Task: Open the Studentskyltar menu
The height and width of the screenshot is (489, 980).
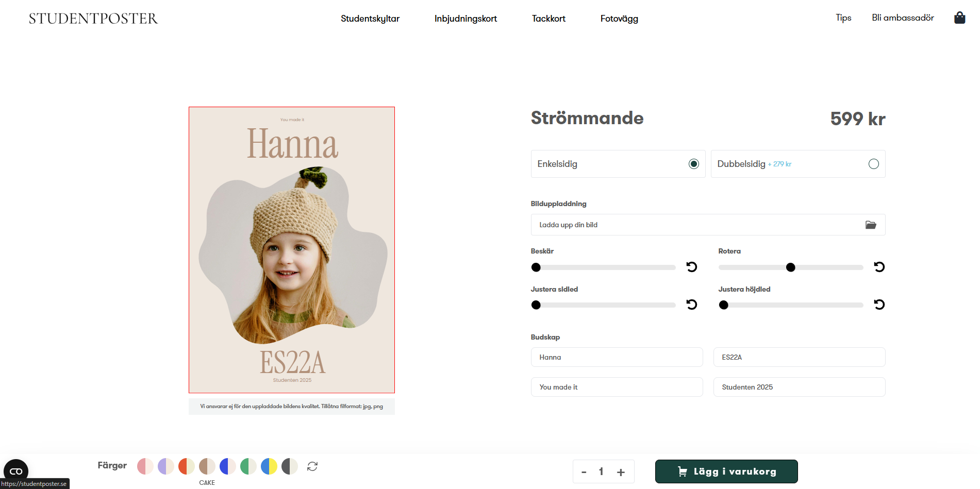Action: click(370, 19)
